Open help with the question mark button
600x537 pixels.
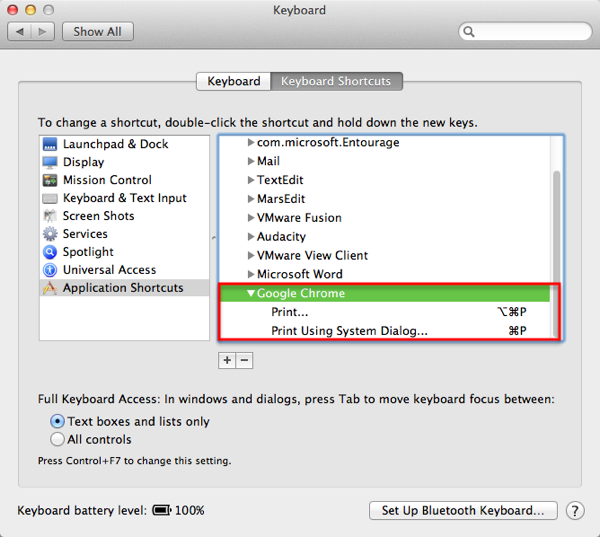click(x=575, y=511)
